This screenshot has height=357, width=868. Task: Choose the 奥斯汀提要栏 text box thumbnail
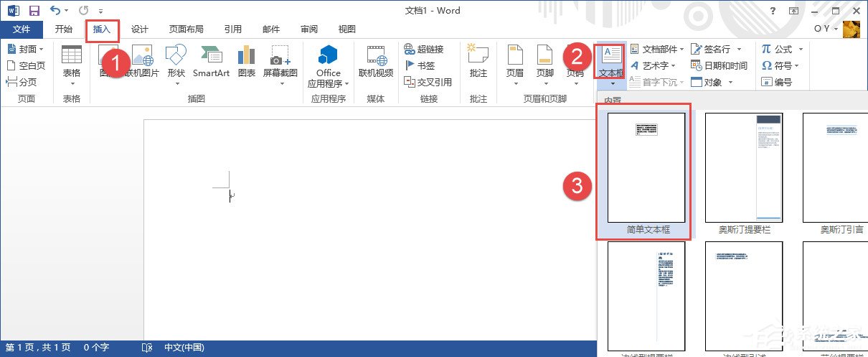click(744, 167)
